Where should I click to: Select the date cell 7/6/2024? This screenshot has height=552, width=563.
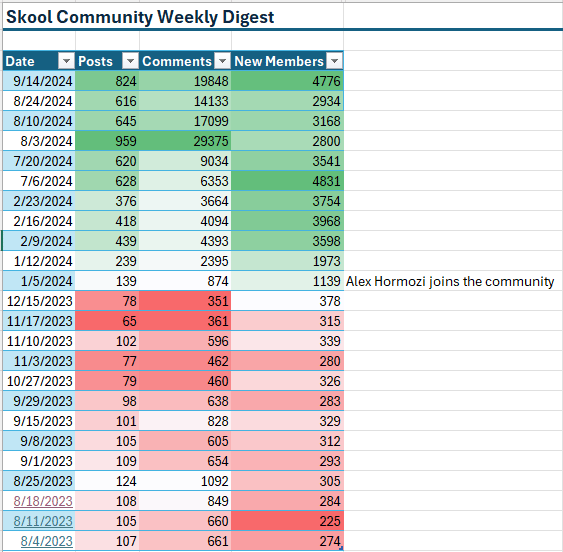click(39, 181)
